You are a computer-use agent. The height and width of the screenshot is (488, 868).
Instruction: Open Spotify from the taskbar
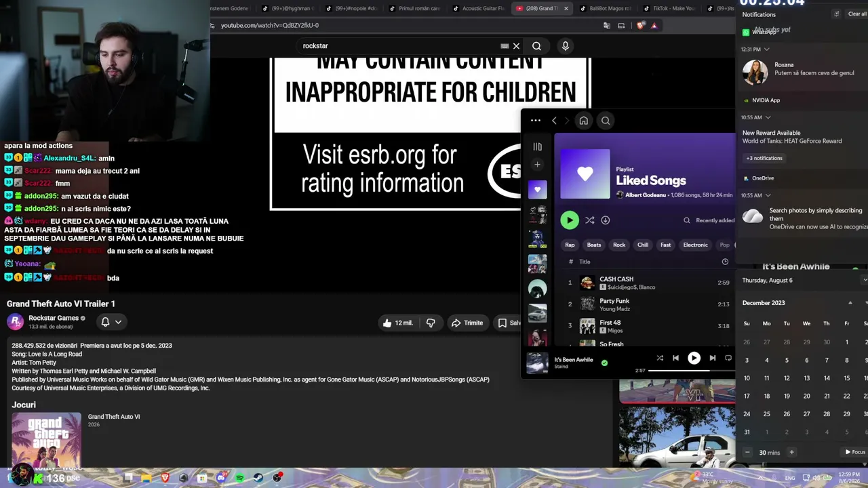click(x=240, y=478)
